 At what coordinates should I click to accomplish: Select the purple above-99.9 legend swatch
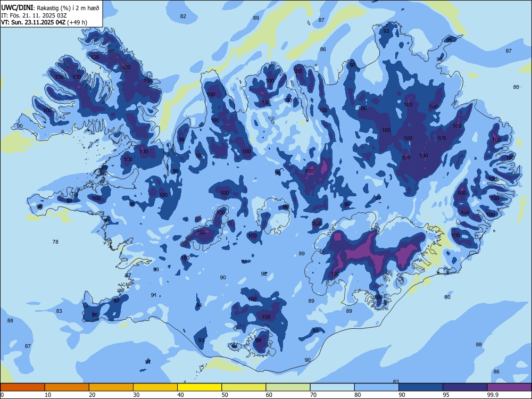click(509, 387)
